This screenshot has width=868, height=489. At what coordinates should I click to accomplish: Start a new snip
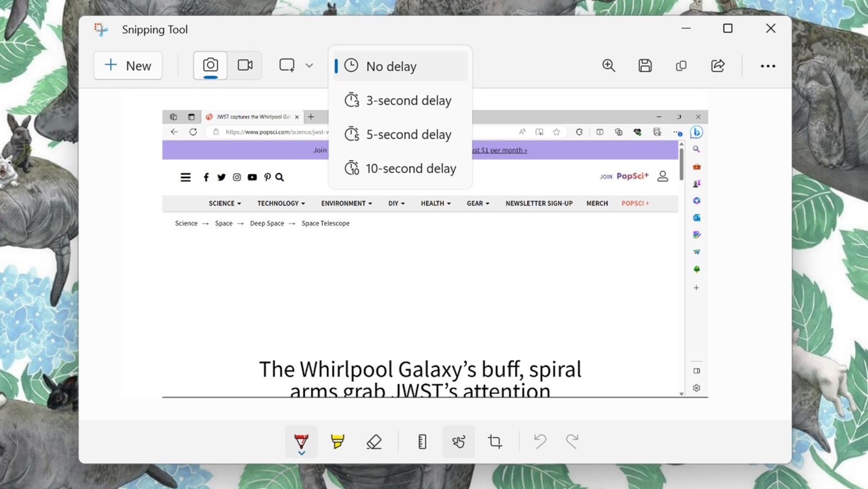click(x=127, y=65)
